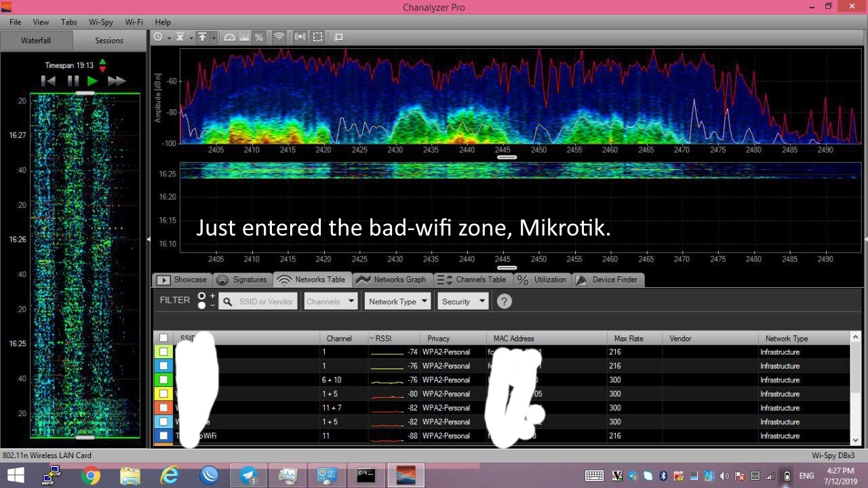Click the green play button
Image resolution: width=868 pixels, height=488 pixels.
pyautogui.click(x=93, y=81)
